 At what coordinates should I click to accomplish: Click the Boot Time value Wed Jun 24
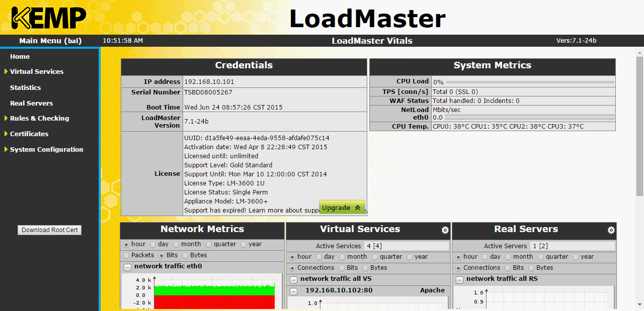tap(233, 108)
